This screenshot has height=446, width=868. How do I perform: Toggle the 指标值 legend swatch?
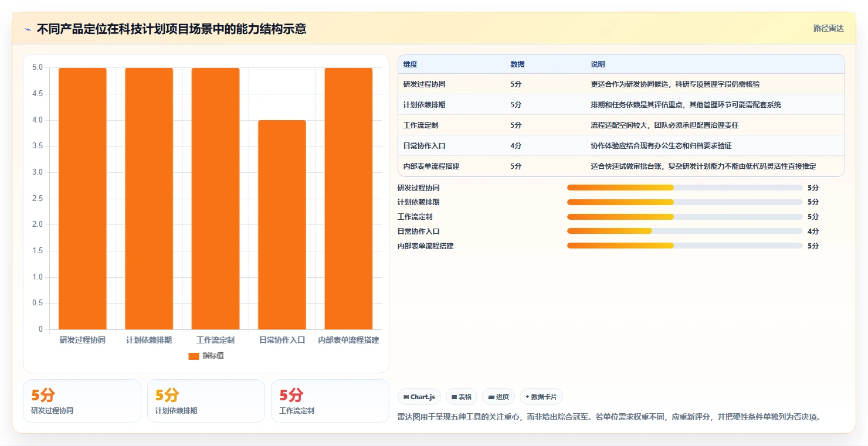pos(194,356)
